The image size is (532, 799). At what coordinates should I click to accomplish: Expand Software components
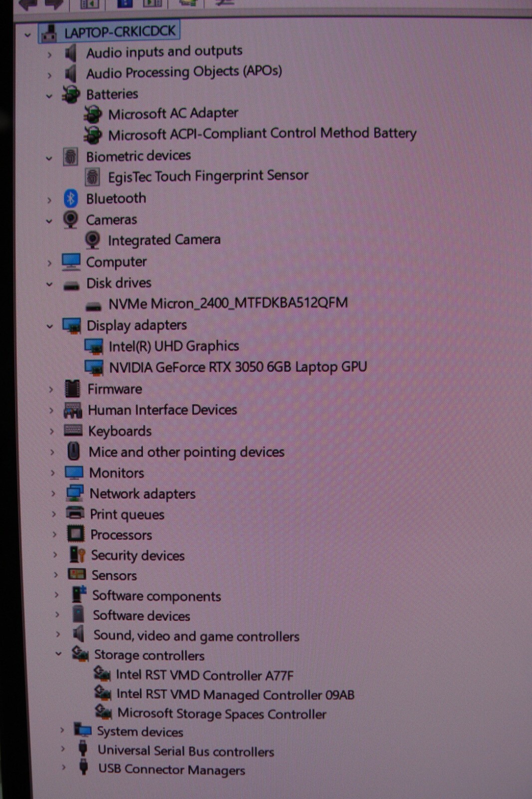[x=56, y=596]
